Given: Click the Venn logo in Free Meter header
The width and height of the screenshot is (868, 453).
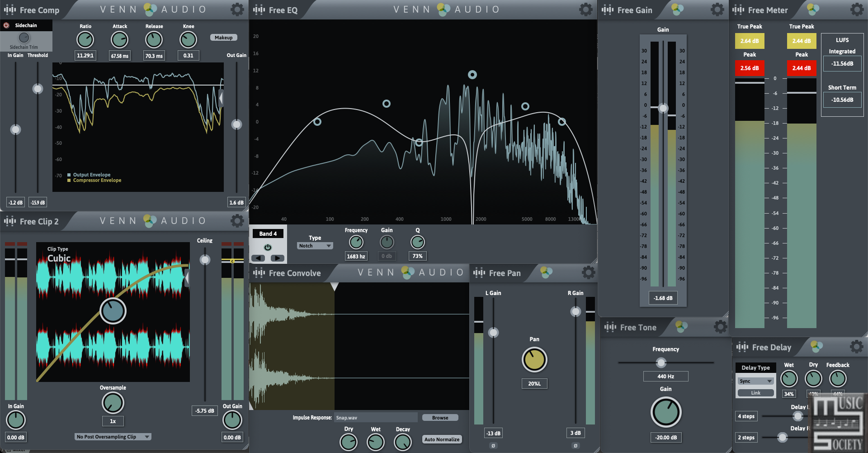Looking at the screenshot, I should pos(813,9).
